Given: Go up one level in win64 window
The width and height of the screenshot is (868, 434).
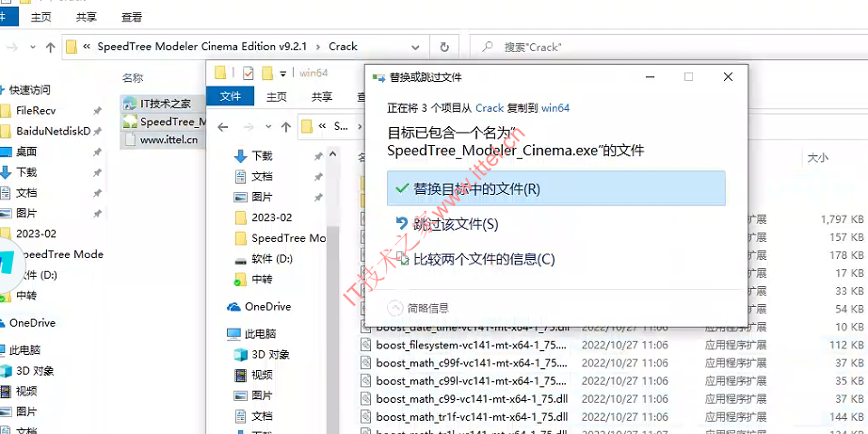Looking at the screenshot, I should 285,127.
